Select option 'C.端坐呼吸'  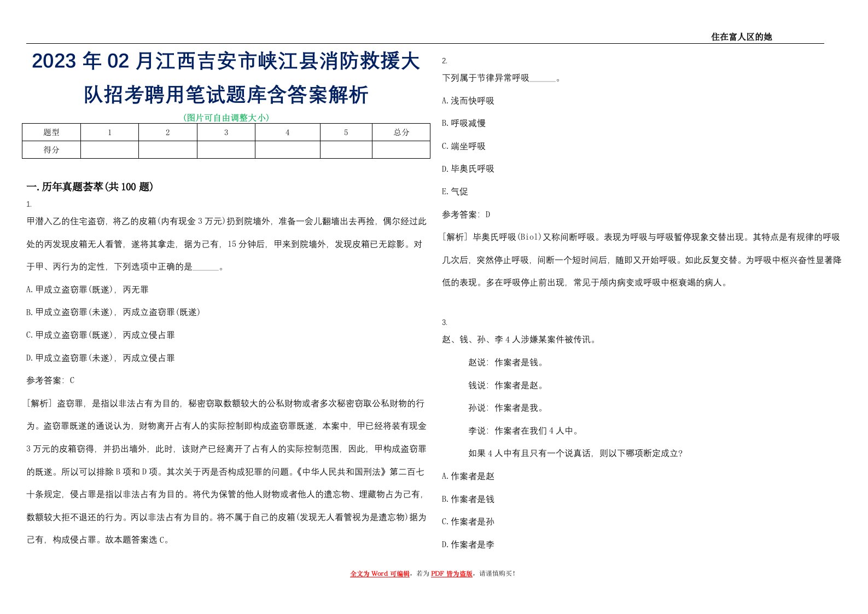tap(464, 146)
